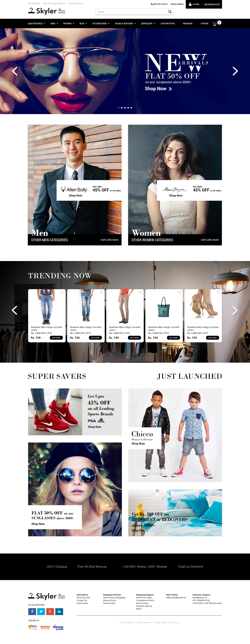
Task: Expand the Electronics menu dropdown
Action: click(x=36, y=23)
